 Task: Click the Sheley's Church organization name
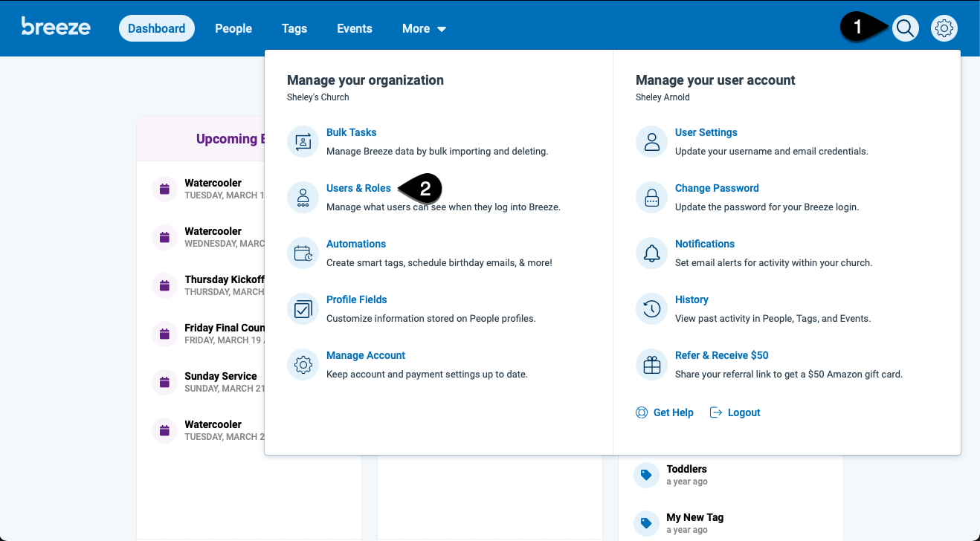click(x=318, y=97)
